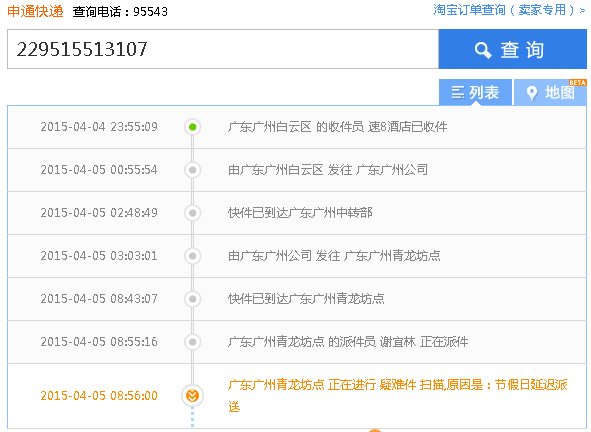The image size is (591, 432).
Task: Click the BETA badge on the map tab
Action: click(577, 83)
